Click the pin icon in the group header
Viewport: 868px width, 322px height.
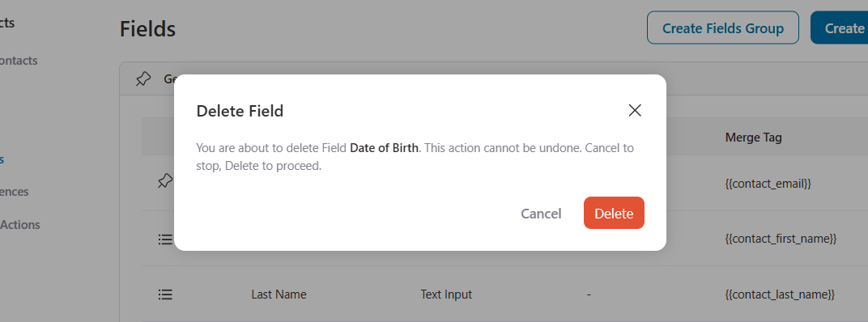[x=143, y=79]
